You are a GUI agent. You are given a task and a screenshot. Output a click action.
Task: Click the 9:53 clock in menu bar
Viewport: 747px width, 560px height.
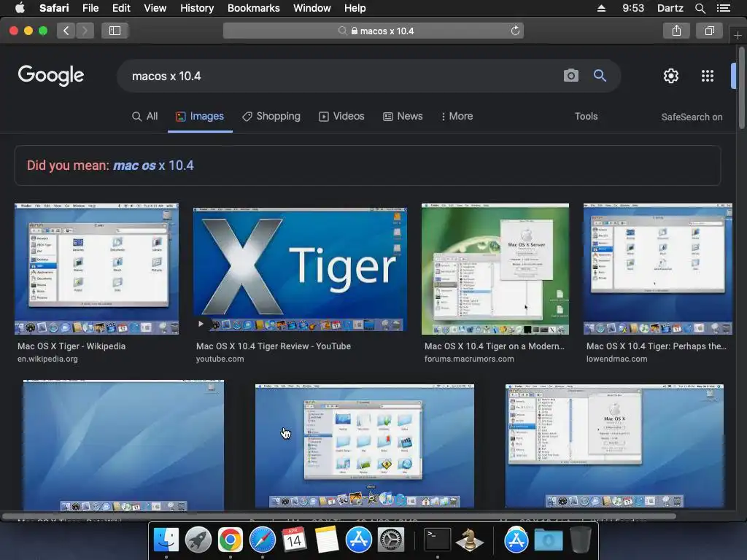point(632,8)
